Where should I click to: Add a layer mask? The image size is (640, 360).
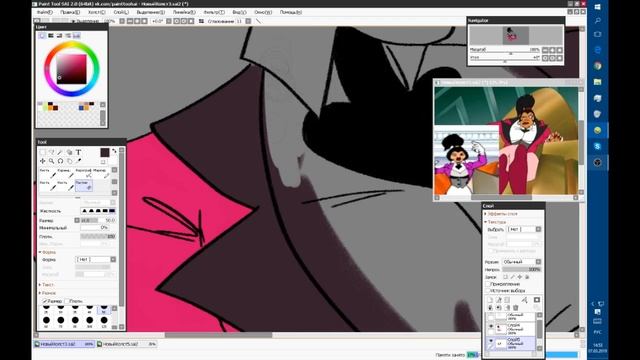pos(536,300)
